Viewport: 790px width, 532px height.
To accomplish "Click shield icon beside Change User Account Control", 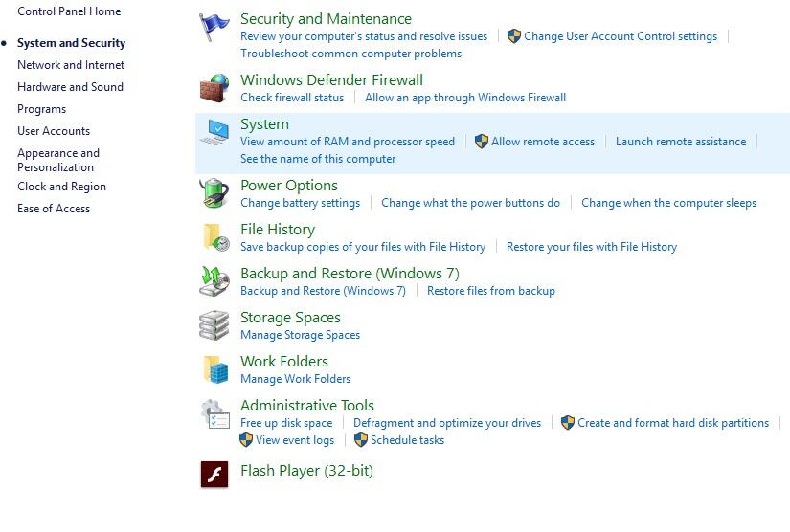I will tap(513, 36).
